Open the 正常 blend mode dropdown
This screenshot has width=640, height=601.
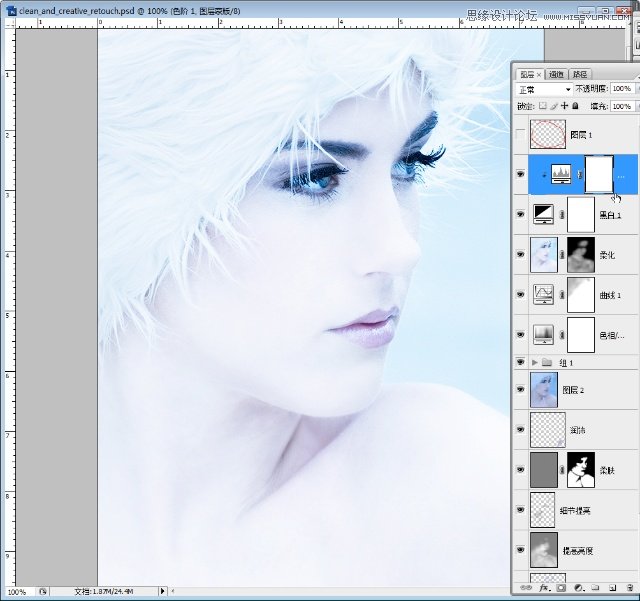pos(544,89)
